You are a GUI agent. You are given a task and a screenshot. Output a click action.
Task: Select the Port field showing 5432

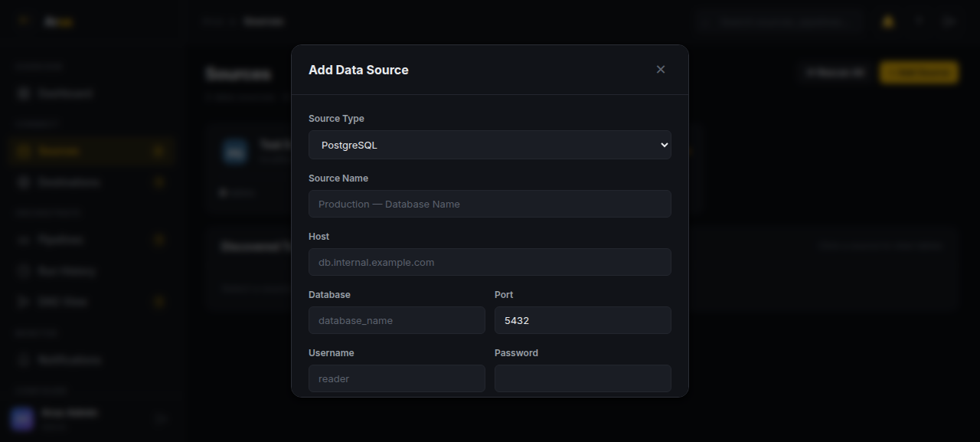coord(583,320)
